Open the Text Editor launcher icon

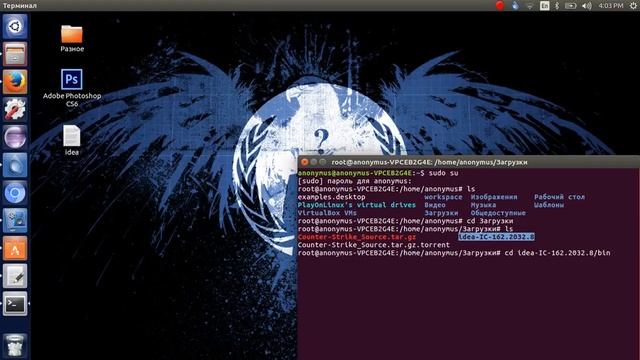click(15, 276)
